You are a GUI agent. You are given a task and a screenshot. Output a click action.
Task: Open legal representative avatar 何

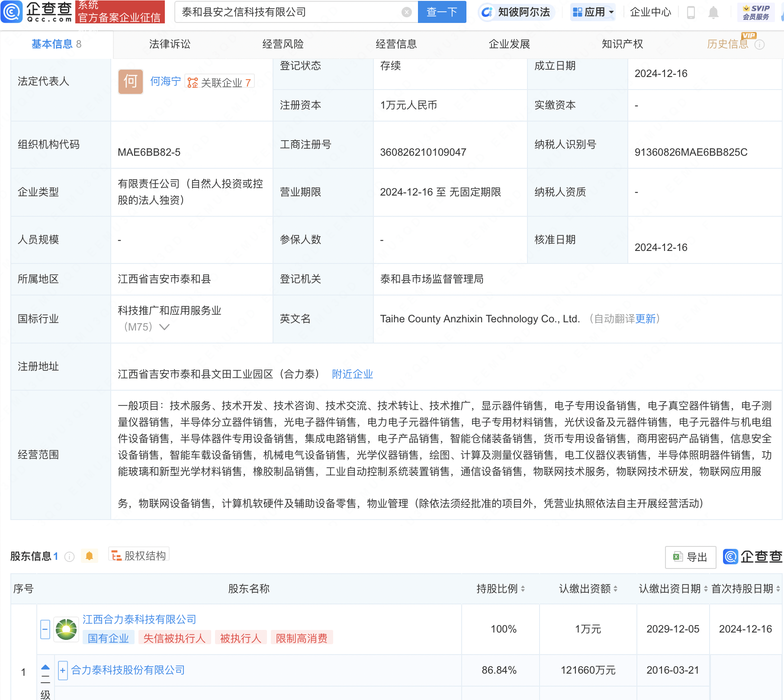tap(131, 81)
